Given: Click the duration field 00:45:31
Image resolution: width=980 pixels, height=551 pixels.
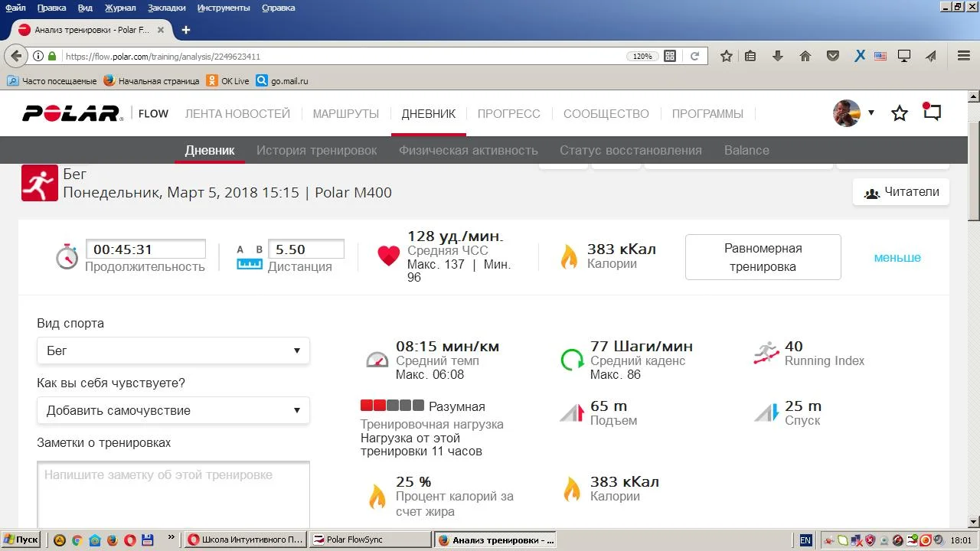Looking at the screenshot, I should (x=145, y=249).
